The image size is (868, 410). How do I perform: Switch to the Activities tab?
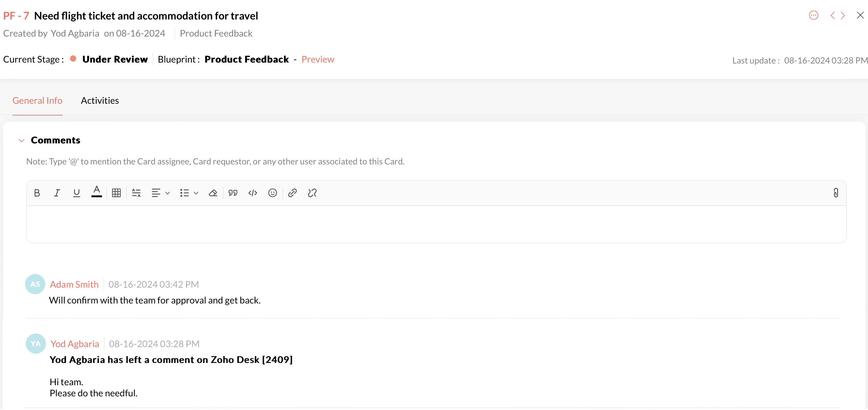100,100
